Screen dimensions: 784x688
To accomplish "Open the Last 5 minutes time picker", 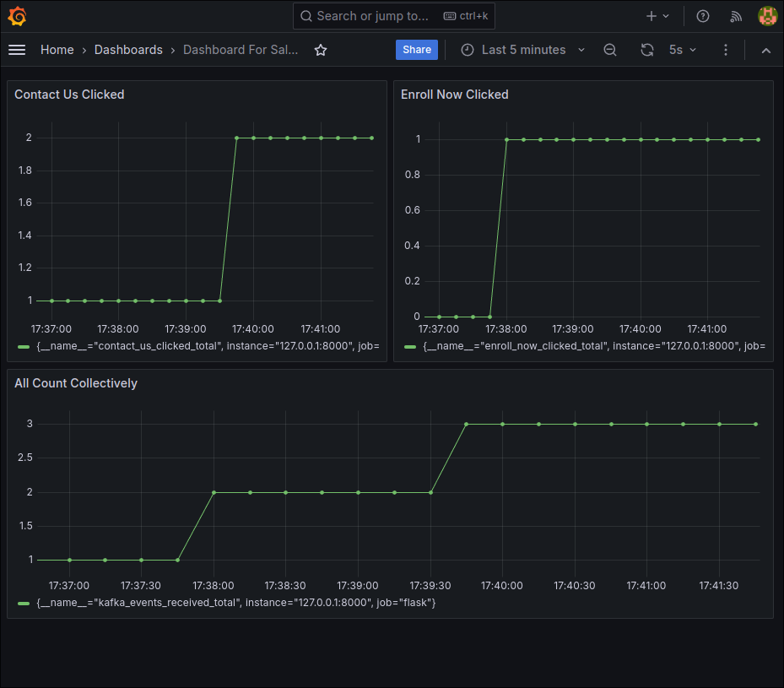I will click(x=523, y=50).
